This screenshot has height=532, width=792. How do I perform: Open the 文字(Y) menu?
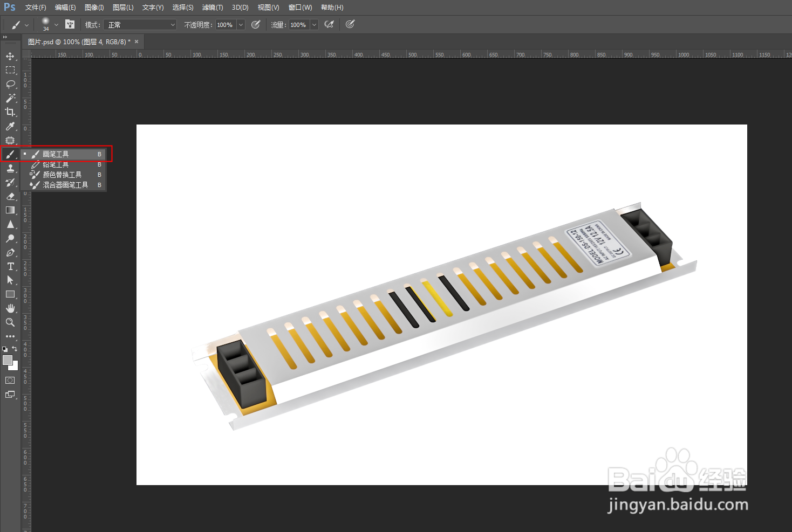pos(153,8)
